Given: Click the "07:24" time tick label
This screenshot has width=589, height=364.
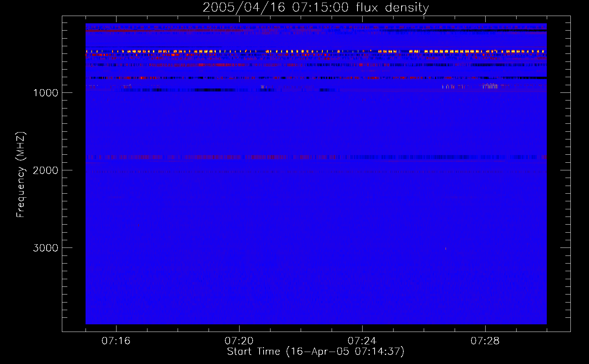Looking at the screenshot, I should point(362,341).
